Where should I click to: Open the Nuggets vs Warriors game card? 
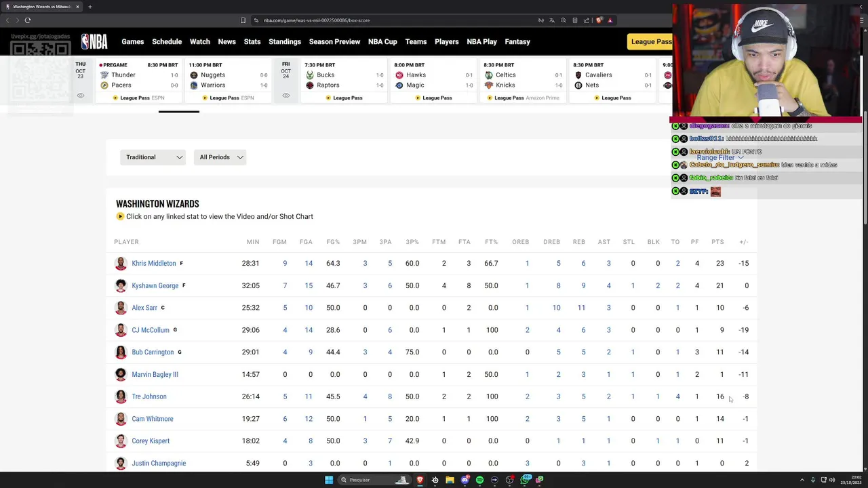coord(227,81)
